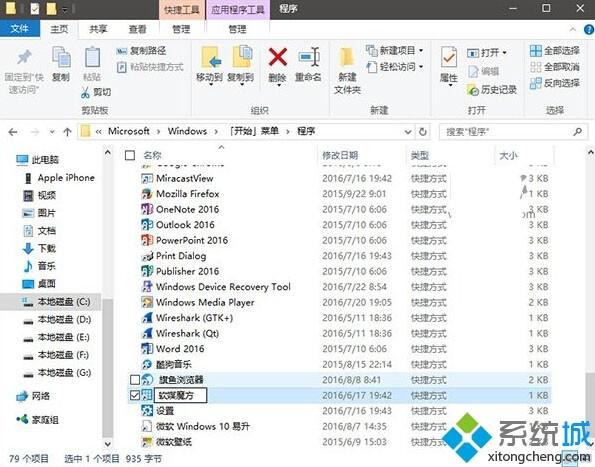This screenshot has height=467, width=595.
Task: Open the Easy access (轻松访问) dropdown
Action: coord(421,67)
